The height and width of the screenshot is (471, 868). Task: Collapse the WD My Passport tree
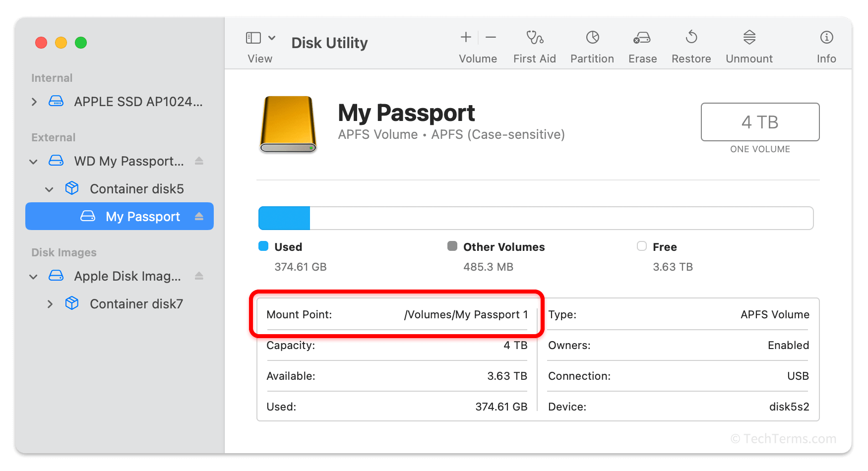click(x=33, y=162)
